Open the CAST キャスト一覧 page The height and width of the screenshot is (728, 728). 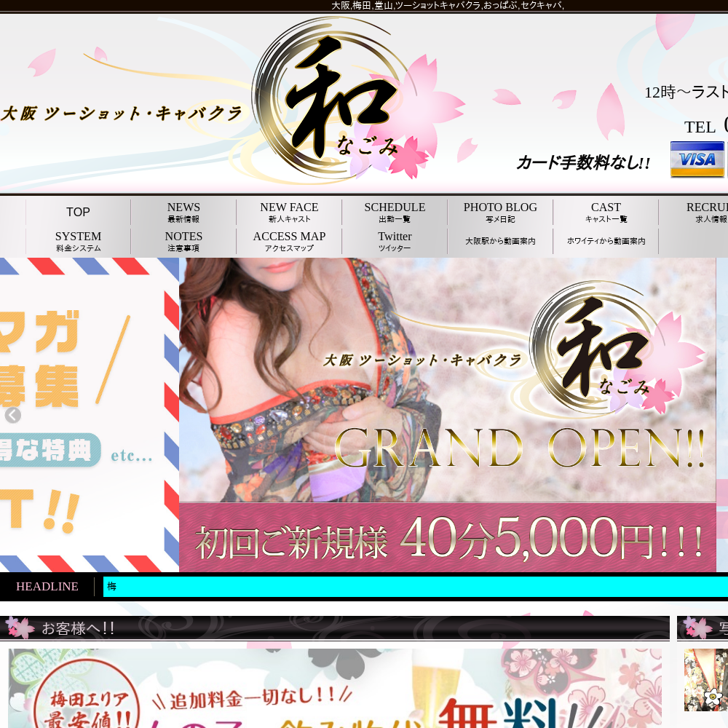[606, 213]
